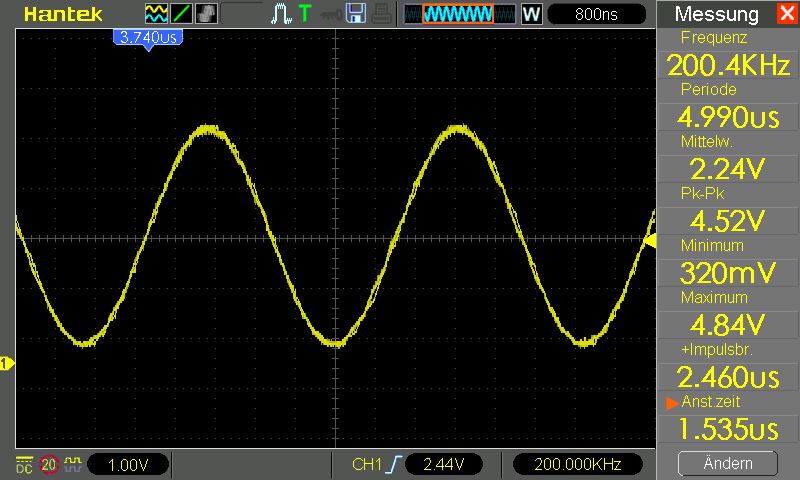Click the green T trigger status icon
Image resolution: width=800 pixels, height=480 pixels.
(x=305, y=13)
